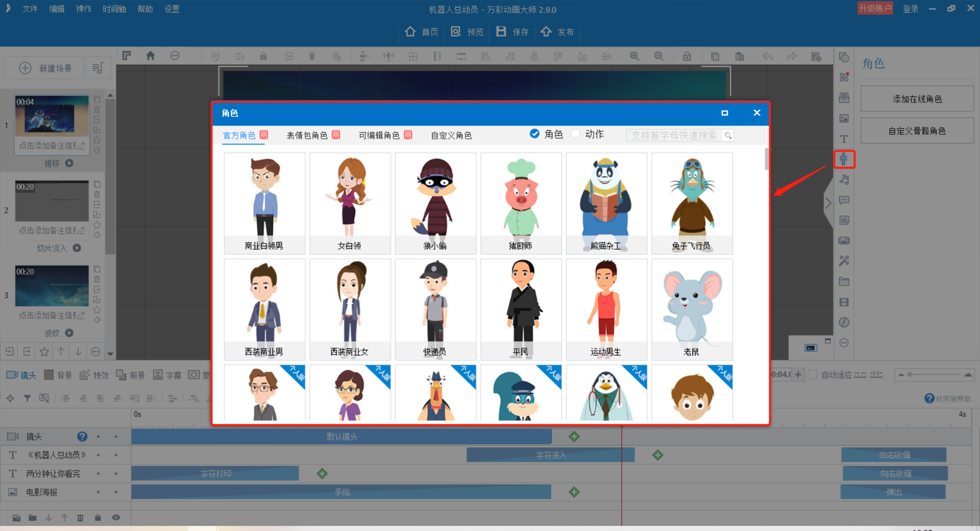The width and height of the screenshot is (980, 531).
Task: Click the 发布 publish button
Action: pos(557,32)
